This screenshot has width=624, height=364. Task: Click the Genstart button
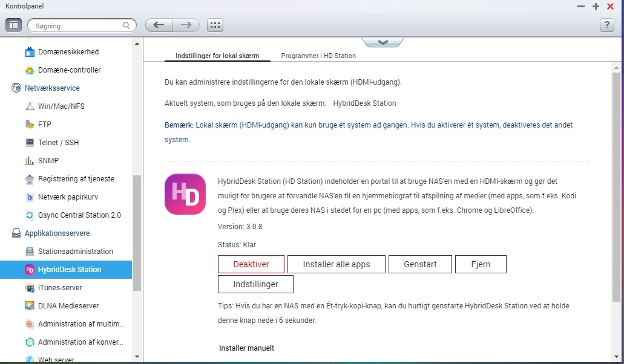pos(420,264)
